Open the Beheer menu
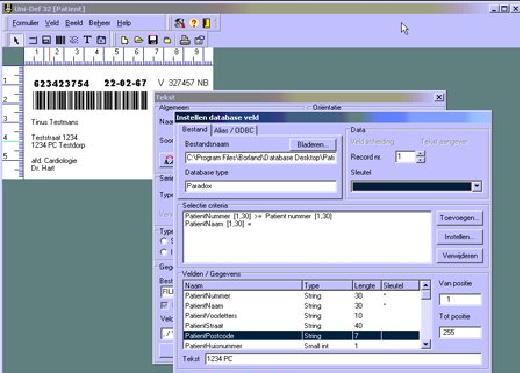The width and height of the screenshot is (520, 373). pos(99,23)
